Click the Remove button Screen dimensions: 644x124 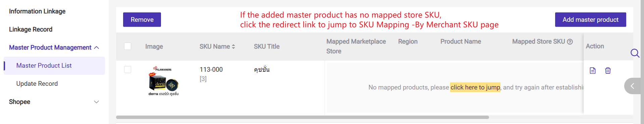coord(142,20)
